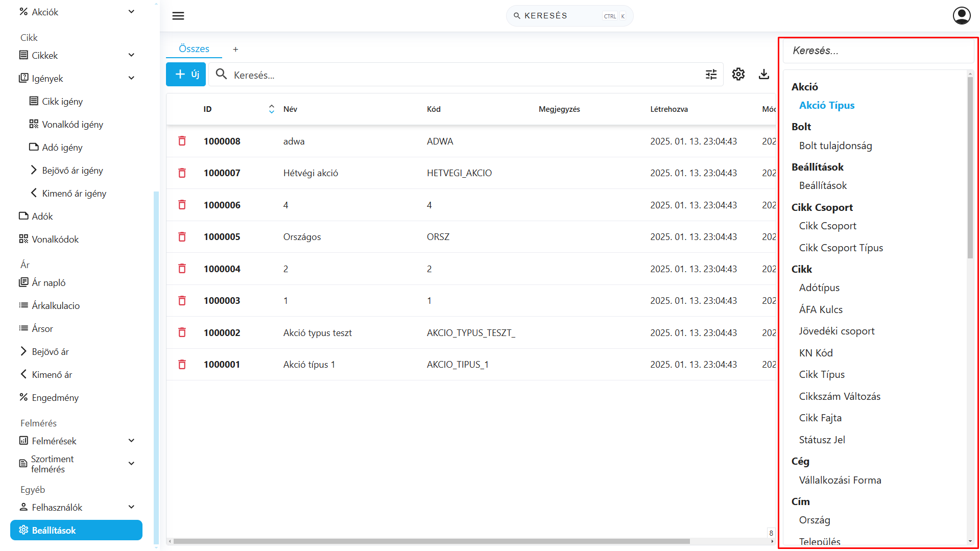
Task: Select Akció Típus in the settings panel
Action: tap(826, 105)
